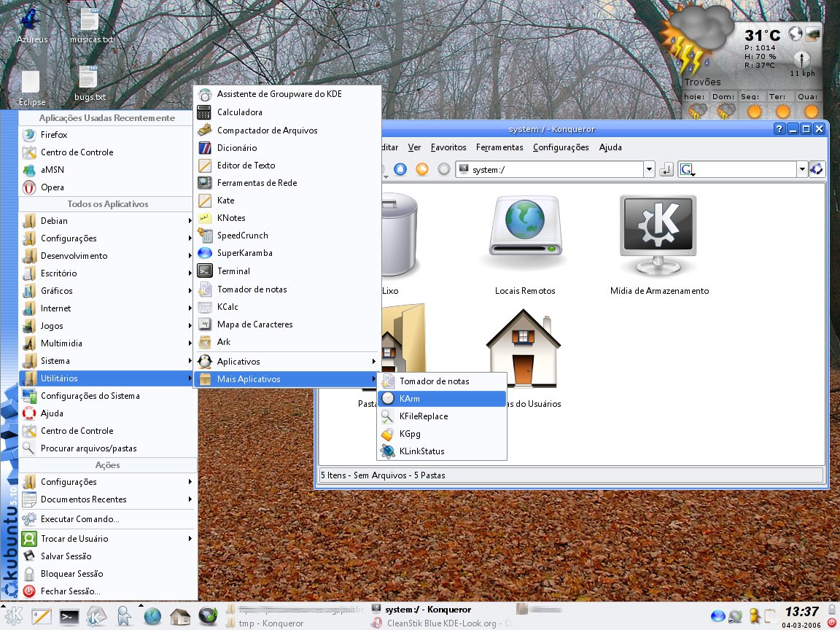Click Konqueror help question-mark button

tap(779, 128)
